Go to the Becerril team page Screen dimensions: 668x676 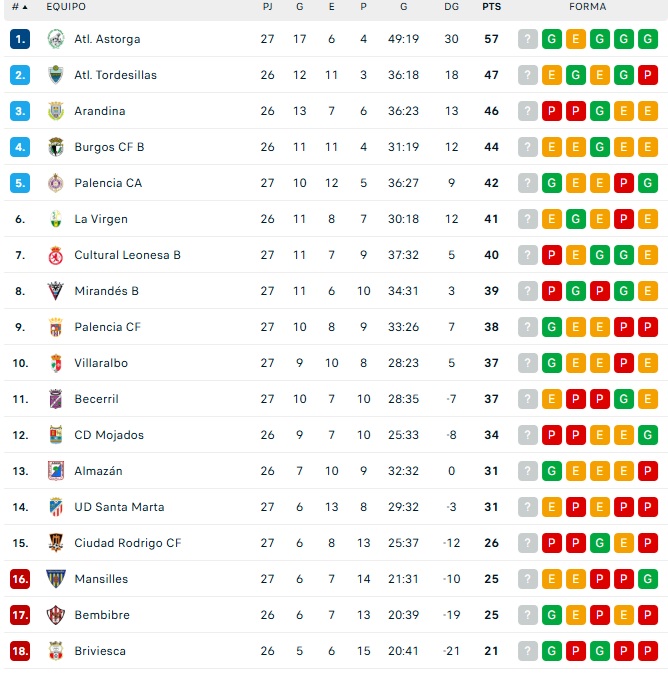coord(96,399)
